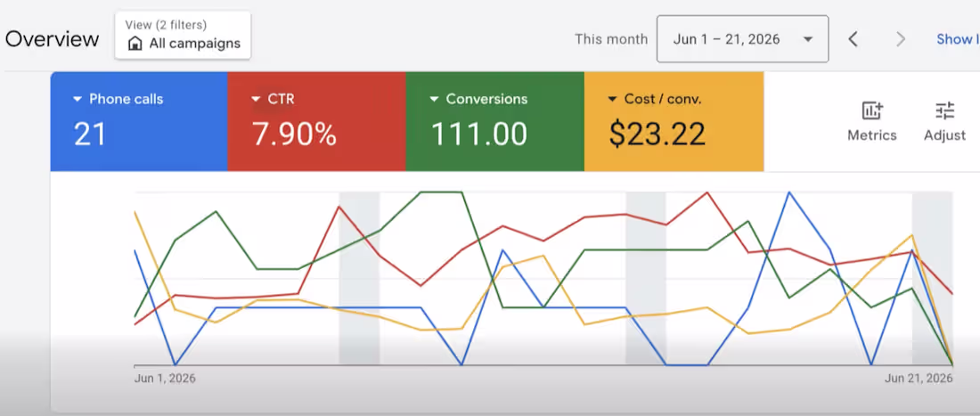Go to the previous date period arrow
The width and height of the screenshot is (980, 416).
(853, 39)
